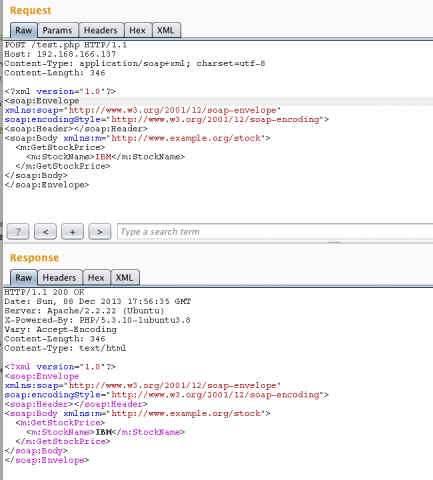Click Vary: Accept-Encoding header line
The width and height of the screenshot is (433, 480).
click(x=60, y=330)
